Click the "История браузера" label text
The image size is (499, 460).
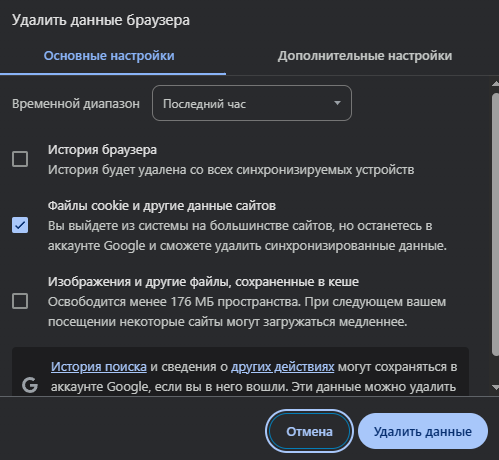(102, 150)
